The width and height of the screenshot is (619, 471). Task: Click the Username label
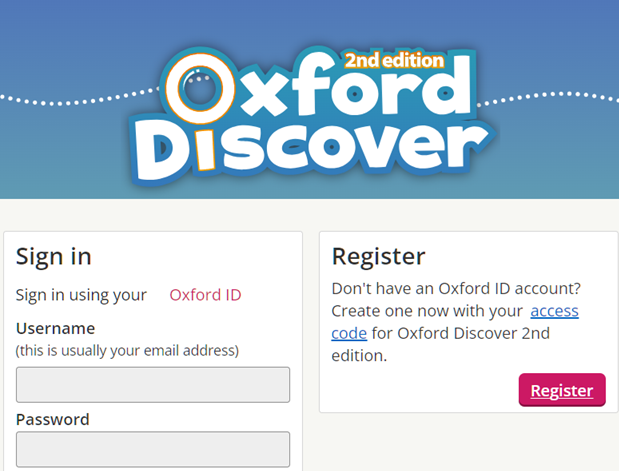pyautogui.click(x=55, y=328)
